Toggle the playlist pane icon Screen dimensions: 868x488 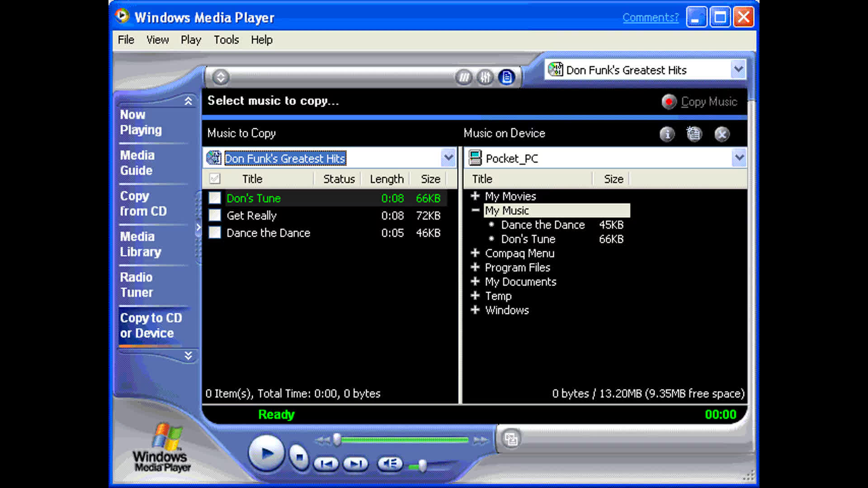coord(507,77)
